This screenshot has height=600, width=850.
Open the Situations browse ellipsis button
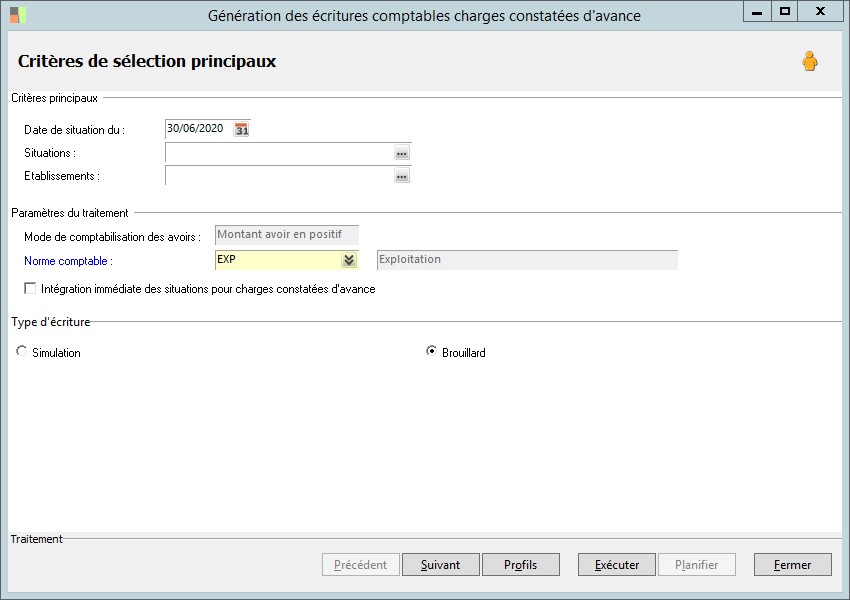[402, 153]
